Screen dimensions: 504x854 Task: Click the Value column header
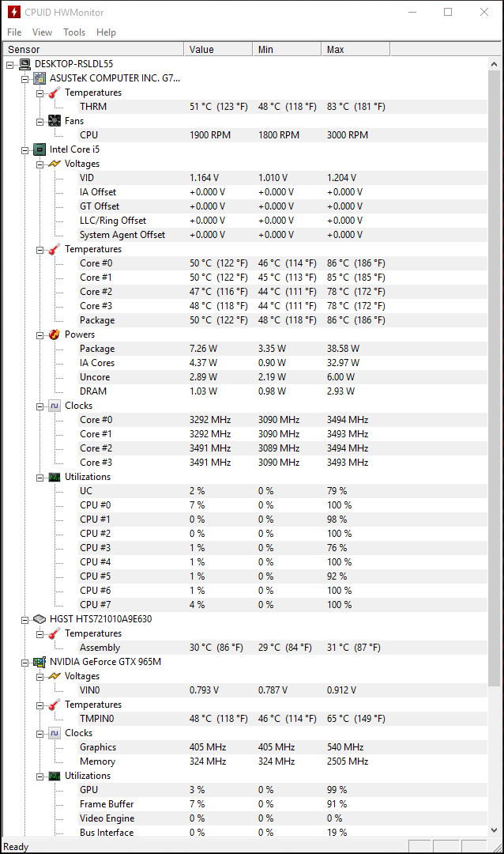[x=218, y=49]
